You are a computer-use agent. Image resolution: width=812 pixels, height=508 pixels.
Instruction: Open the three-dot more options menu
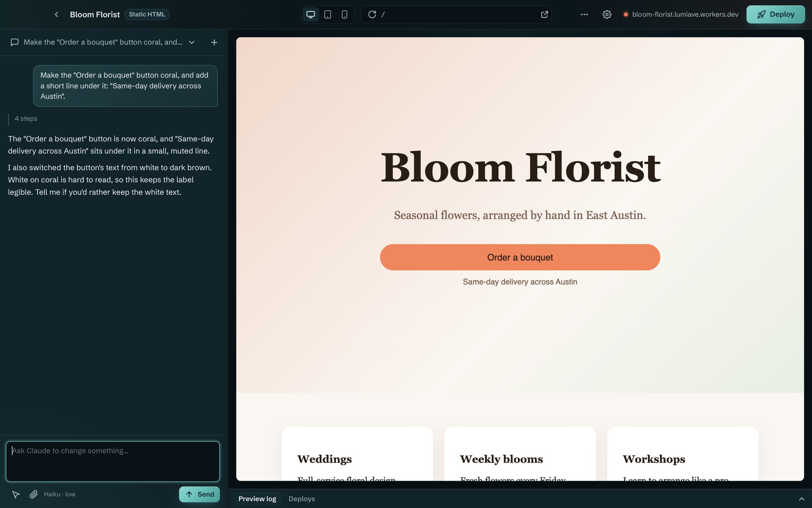coord(584,15)
